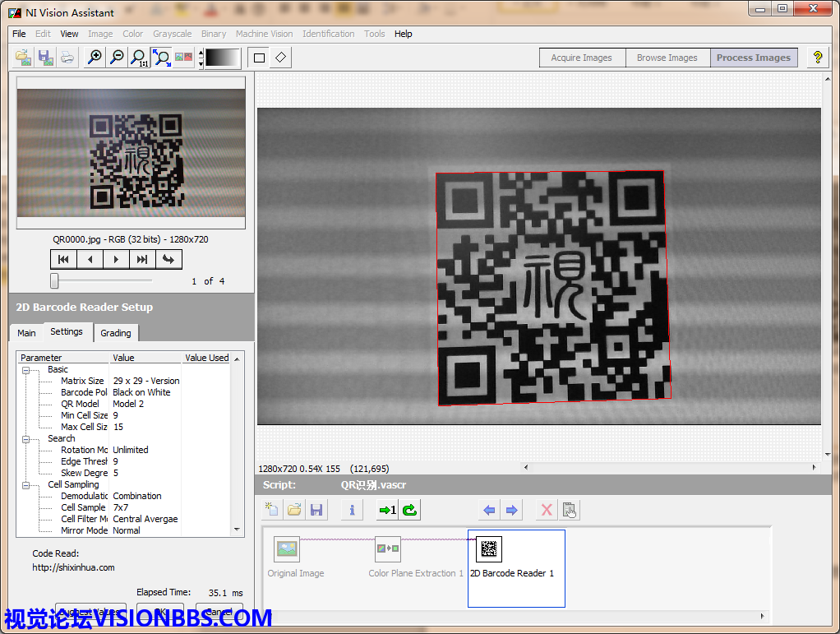840x634 pixels.
Task: Click the Zoom Out magnifier icon
Action: 117,58
